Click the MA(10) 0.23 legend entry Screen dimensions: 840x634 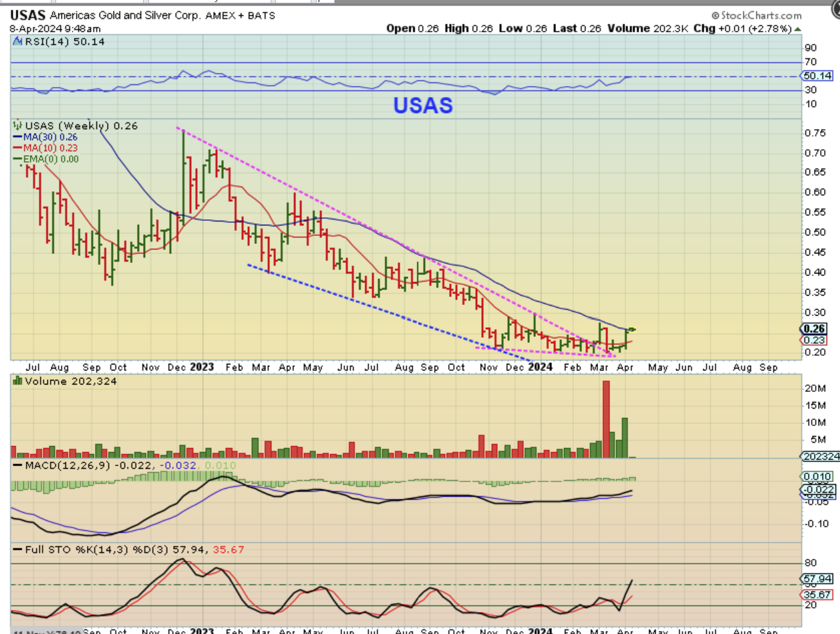pos(47,147)
